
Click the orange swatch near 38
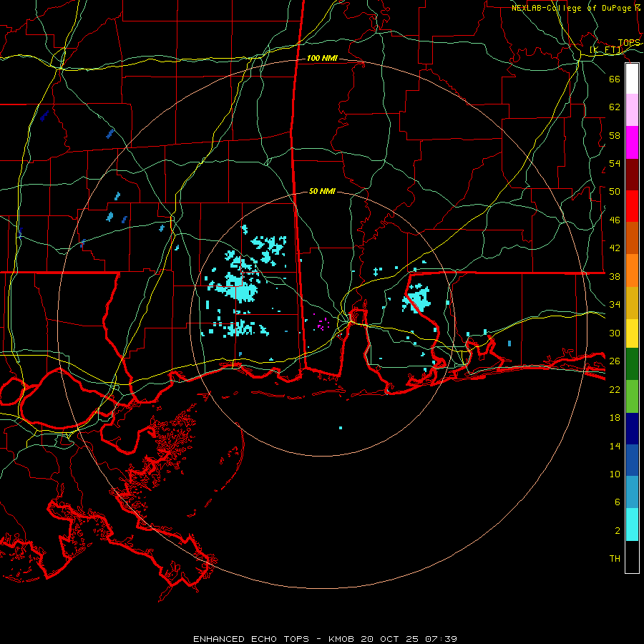point(632,270)
